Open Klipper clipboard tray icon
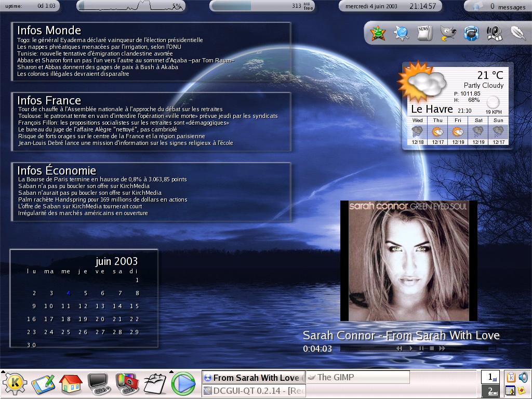This screenshot has height=399, width=532. (511, 377)
